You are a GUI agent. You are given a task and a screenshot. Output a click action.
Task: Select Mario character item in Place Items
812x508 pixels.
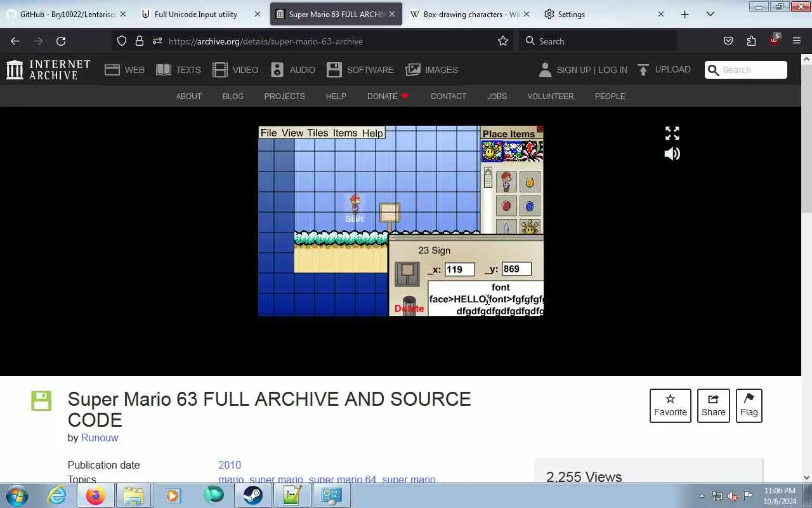(506, 182)
